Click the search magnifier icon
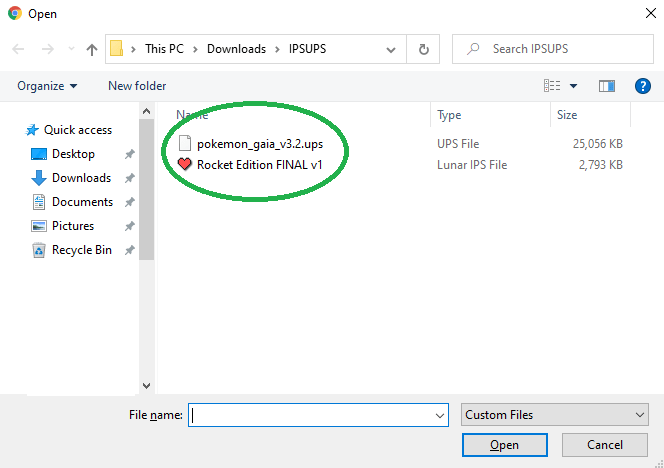 point(473,49)
